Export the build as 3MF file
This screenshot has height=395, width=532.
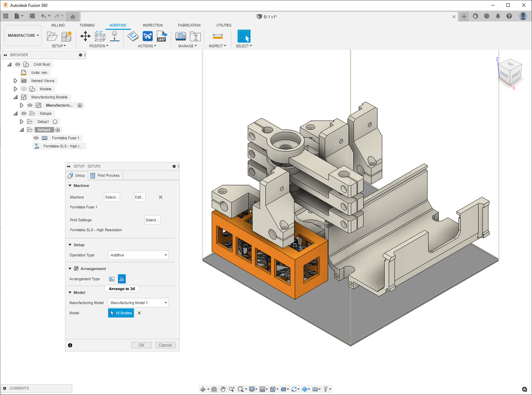[x=162, y=36]
